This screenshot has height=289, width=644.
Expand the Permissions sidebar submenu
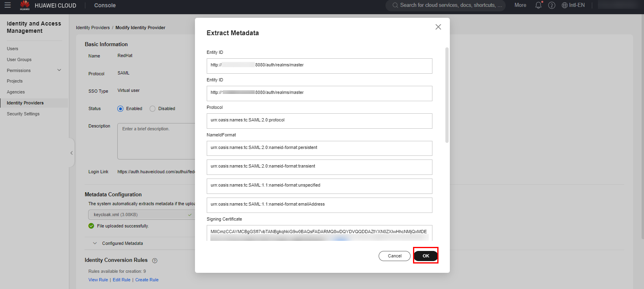[59, 70]
